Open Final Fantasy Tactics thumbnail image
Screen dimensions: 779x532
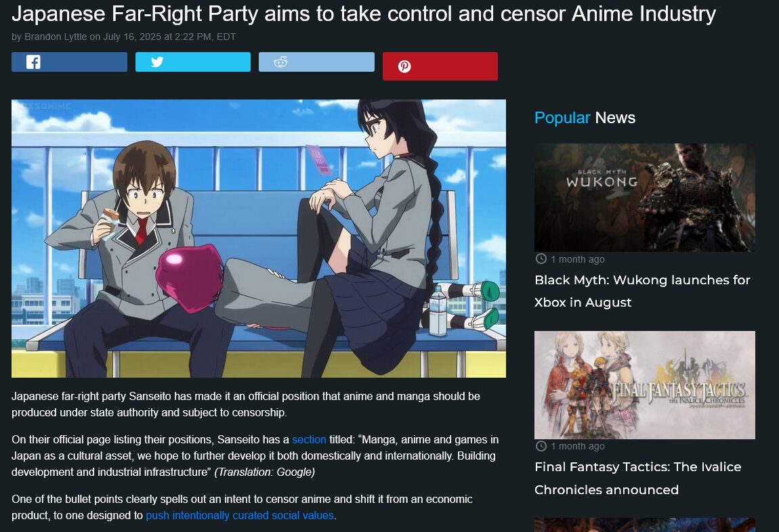pyautogui.click(x=644, y=385)
